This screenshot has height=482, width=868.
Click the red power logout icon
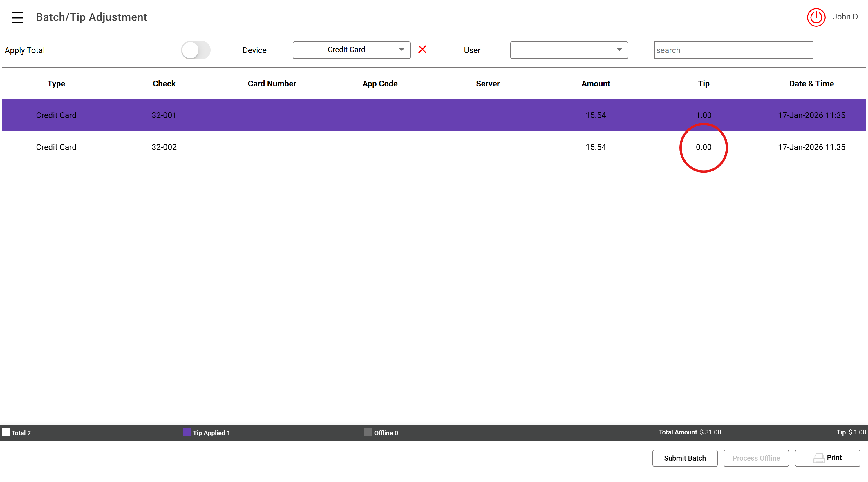[816, 17]
